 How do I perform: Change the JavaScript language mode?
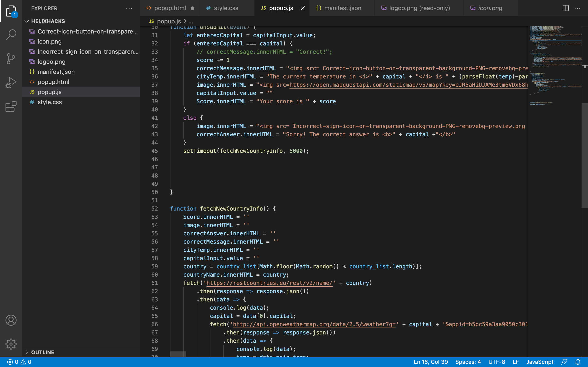click(540, 362)
